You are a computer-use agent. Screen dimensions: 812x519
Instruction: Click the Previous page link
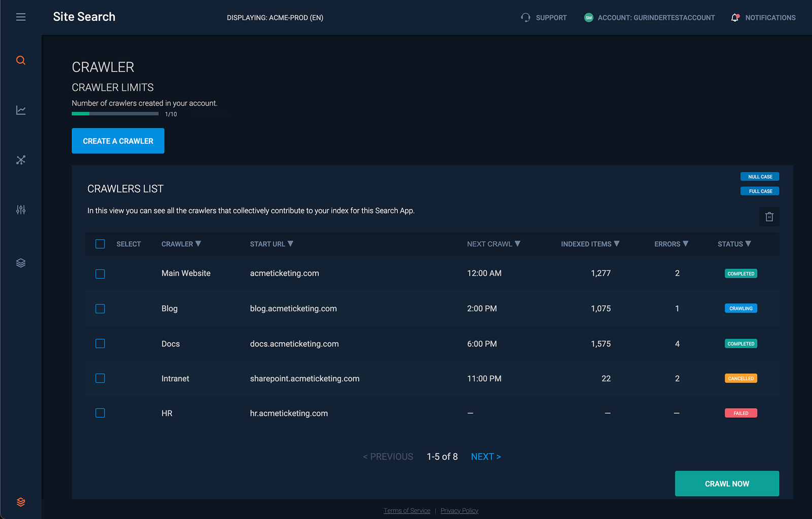point(388,457)
